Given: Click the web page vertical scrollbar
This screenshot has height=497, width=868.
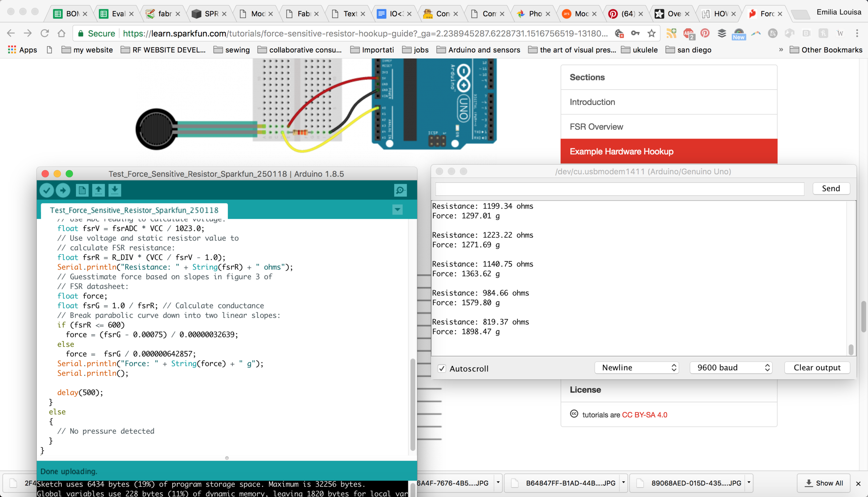Looking at the screenshot, I should 863,317.
